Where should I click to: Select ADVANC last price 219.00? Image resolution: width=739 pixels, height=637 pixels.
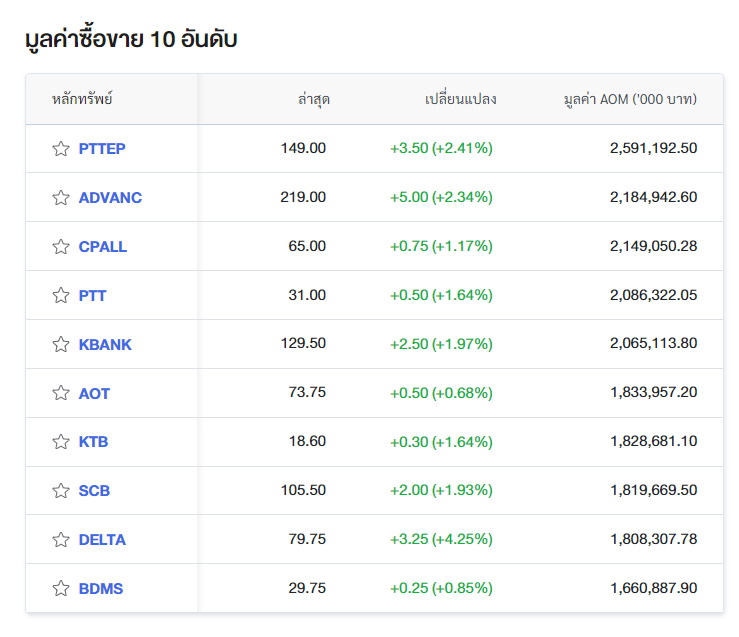pos(303,197)
